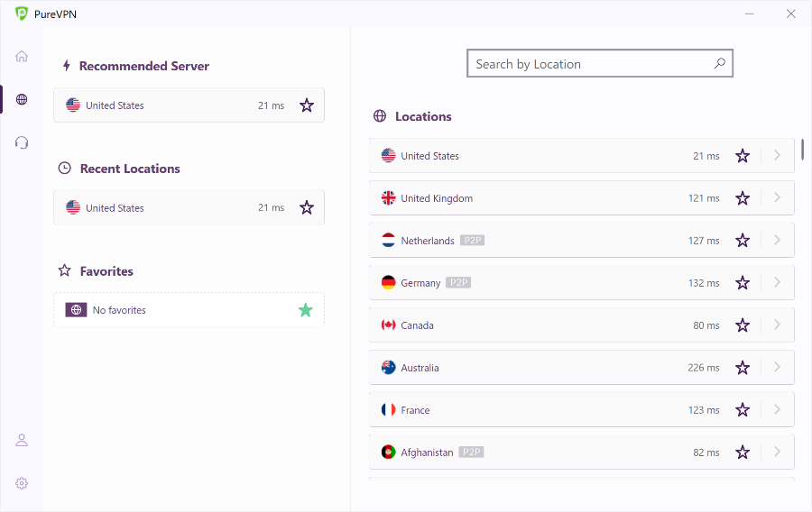This screenshot has width=812, height=512.
Task: Open the Home icon in sidebar
Action: [22, 56]
